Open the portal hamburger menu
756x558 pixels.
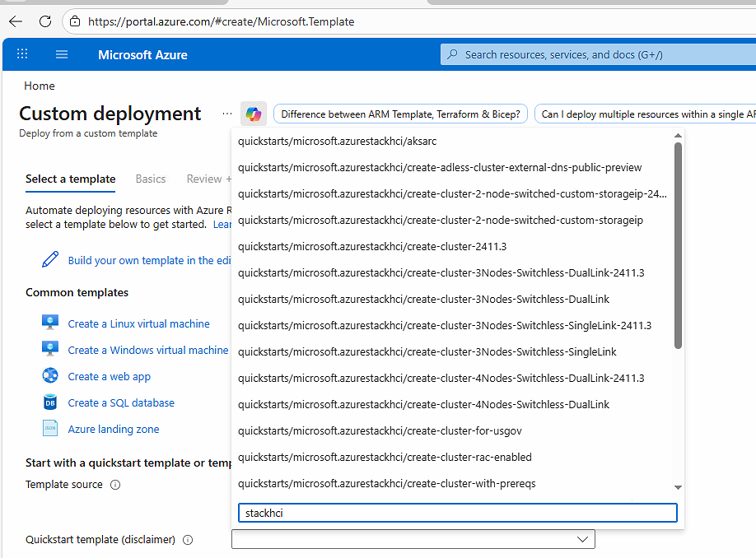coord(62,54)
